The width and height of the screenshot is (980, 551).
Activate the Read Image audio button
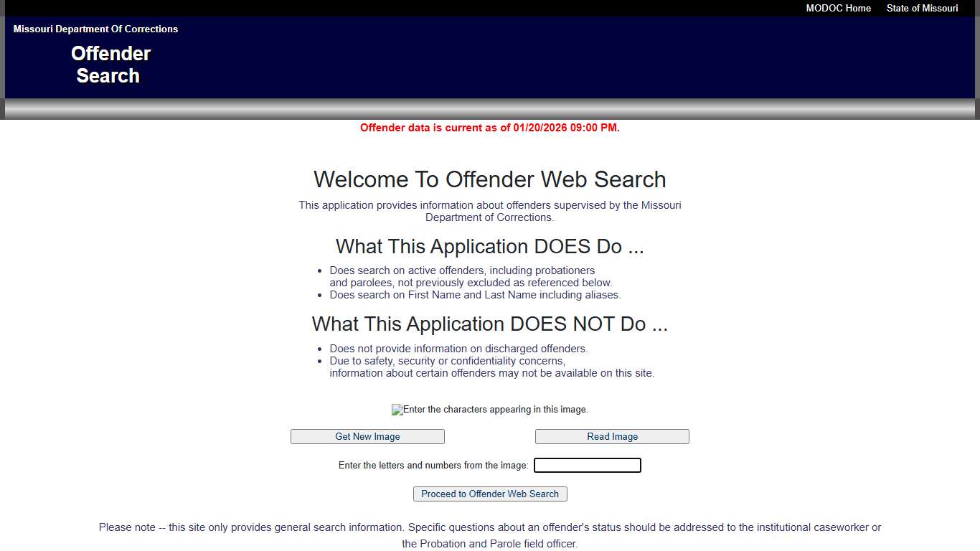pos(611,436)
